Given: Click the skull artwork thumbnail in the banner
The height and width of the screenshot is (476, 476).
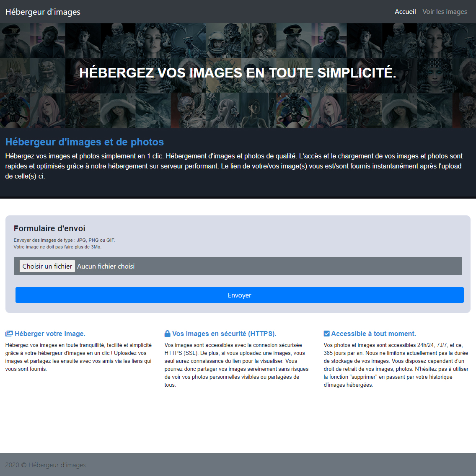Looking at the screenshot, I should 117,40.
